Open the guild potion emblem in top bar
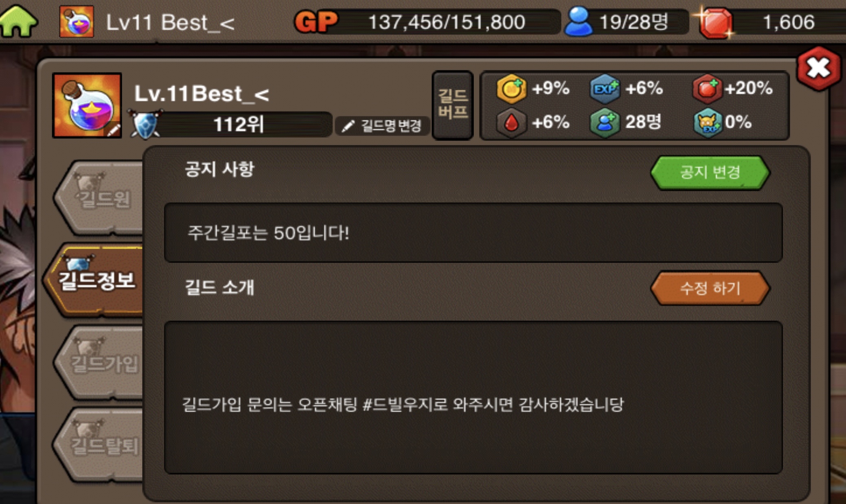The height and width of the screenshot is (504, 846). point(77,22)
